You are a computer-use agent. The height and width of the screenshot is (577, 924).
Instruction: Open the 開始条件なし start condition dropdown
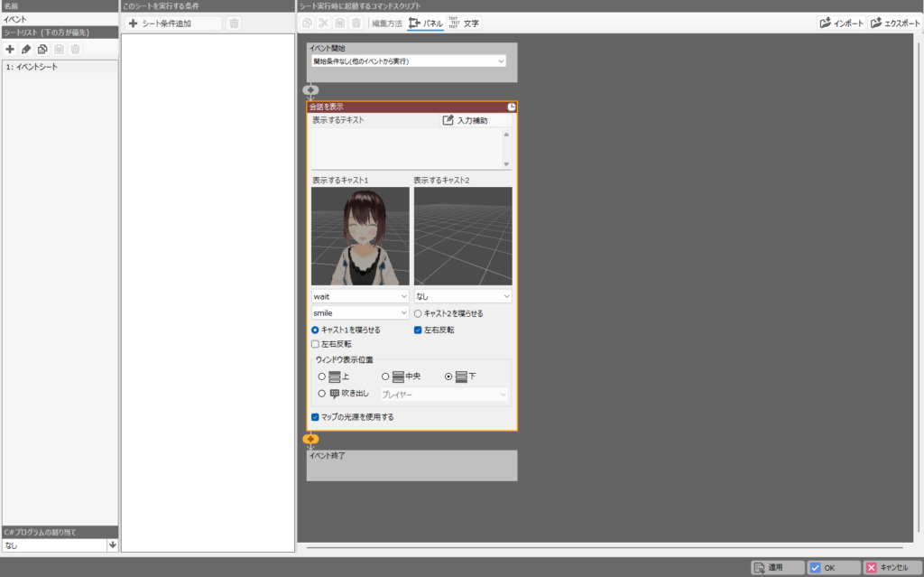click(409, 61)
